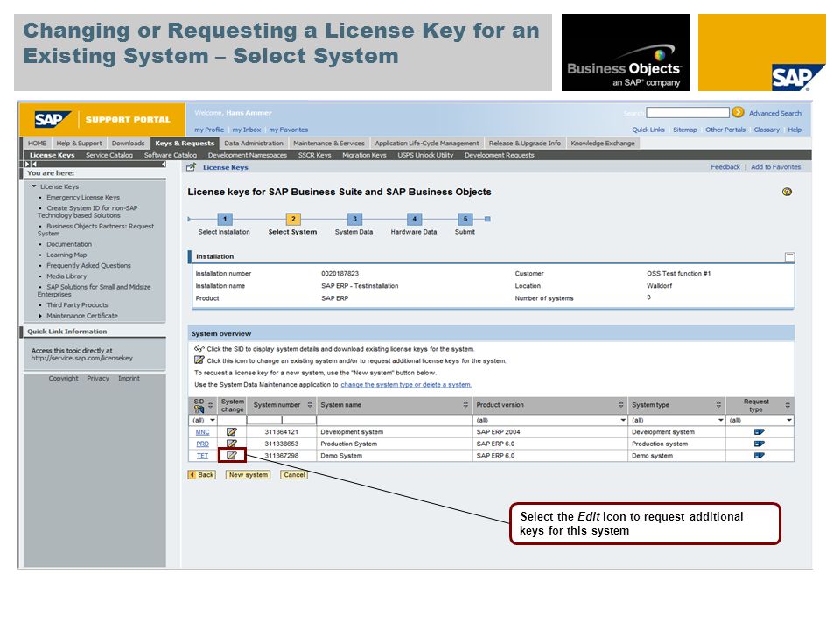Collapse the left navigation panel arrow
The height and width of the screenshot is (630, 840).
[x=164, y=164]
